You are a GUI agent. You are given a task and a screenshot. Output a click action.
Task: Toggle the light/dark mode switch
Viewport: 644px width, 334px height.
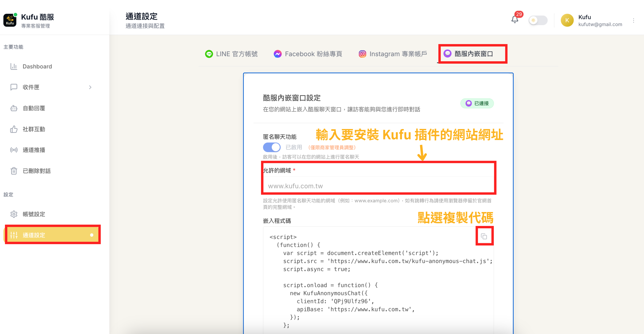pyautogui.click(x=538, y=20)
